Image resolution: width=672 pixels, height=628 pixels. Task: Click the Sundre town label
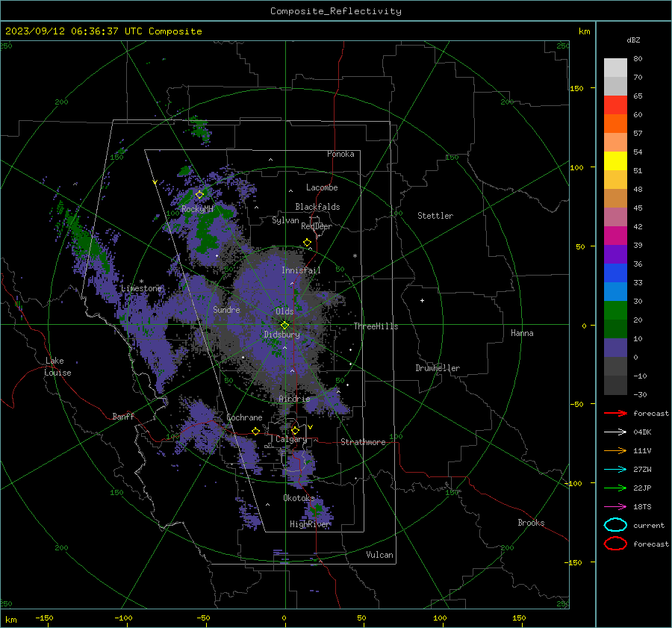[x=226, y=309]
